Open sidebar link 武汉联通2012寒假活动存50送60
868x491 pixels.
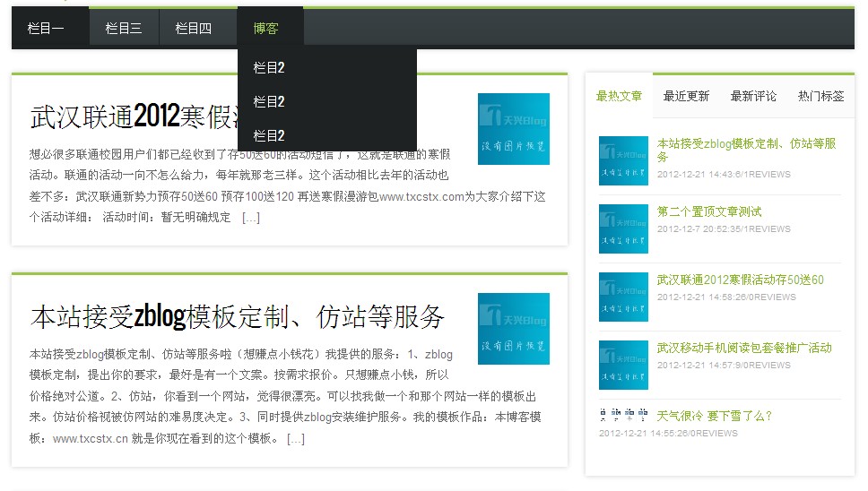click(x=740, y=280)
